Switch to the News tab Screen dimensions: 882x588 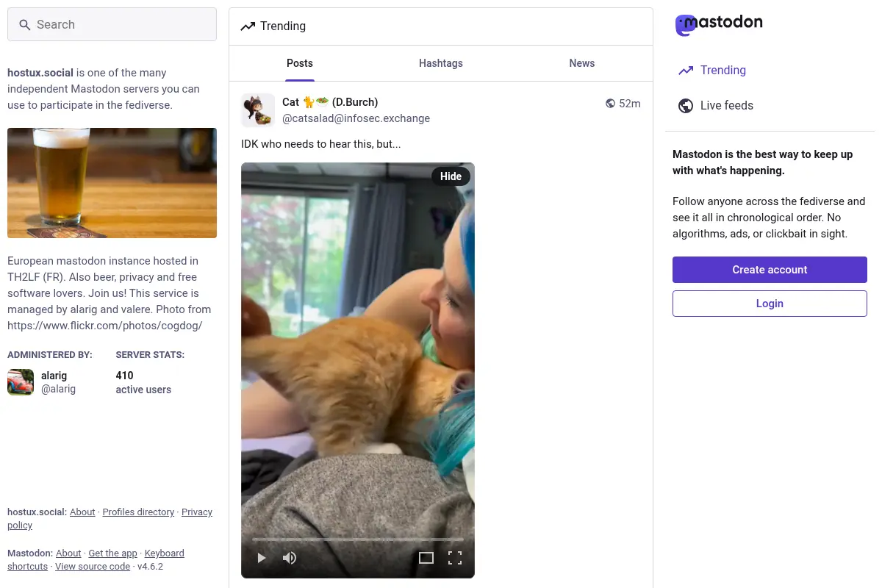[582, 63]
